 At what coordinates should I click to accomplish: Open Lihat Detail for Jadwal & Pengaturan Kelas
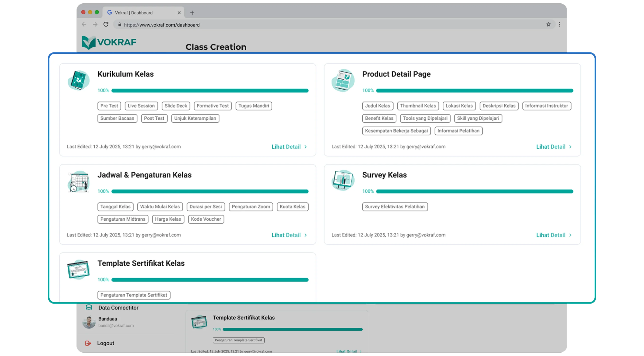pos(286,235)
